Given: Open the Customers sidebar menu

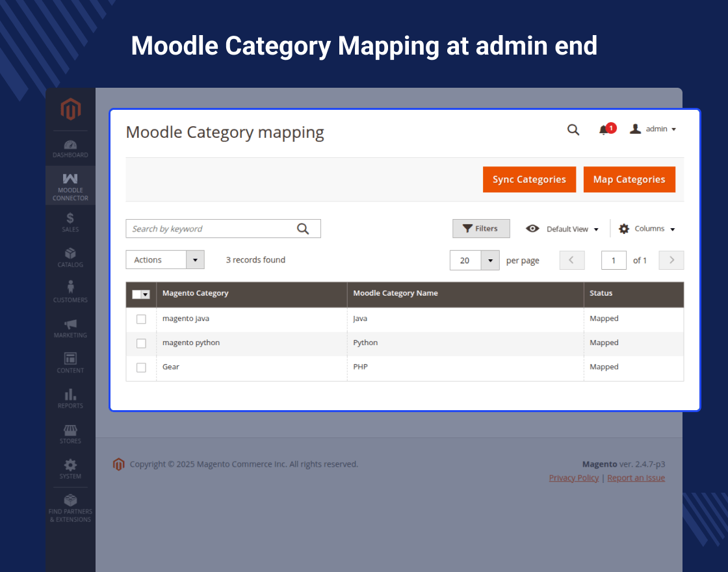Looking at the screenshot, I should tap(70, 292).
